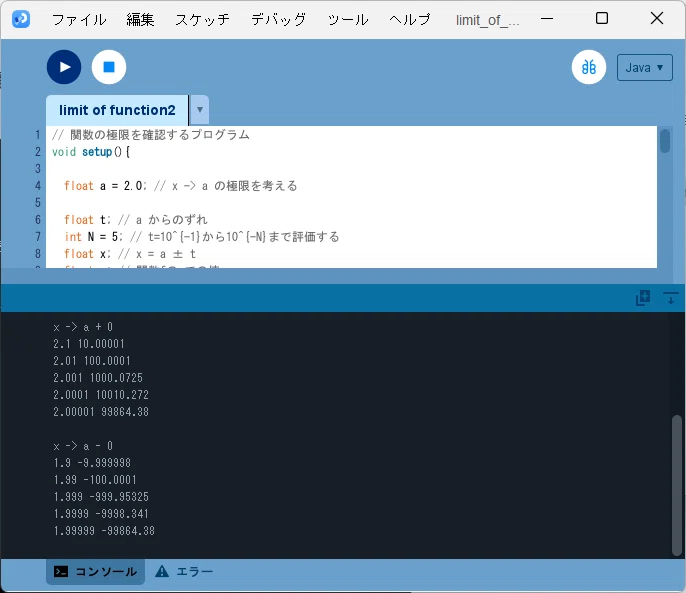Screen dimensions: 686x593
Task: Click console line '1.99 -100.0001'
Action: (x=95, y=480)
